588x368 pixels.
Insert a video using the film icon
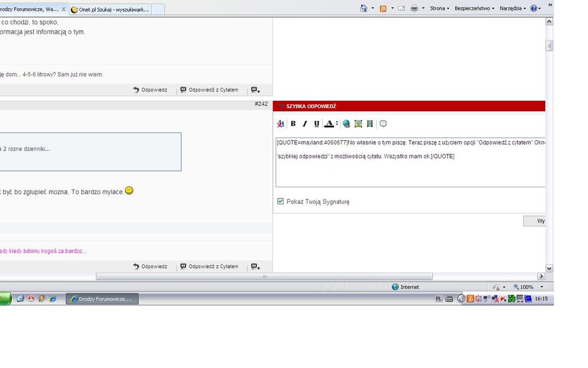tap(370, 124)
